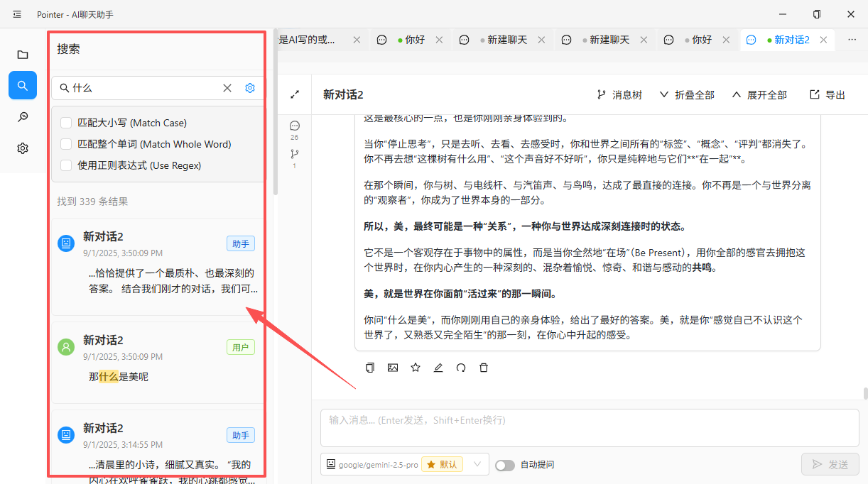Export the conversation with 导出
868x484 pixels.
click(x=828, y=94)
